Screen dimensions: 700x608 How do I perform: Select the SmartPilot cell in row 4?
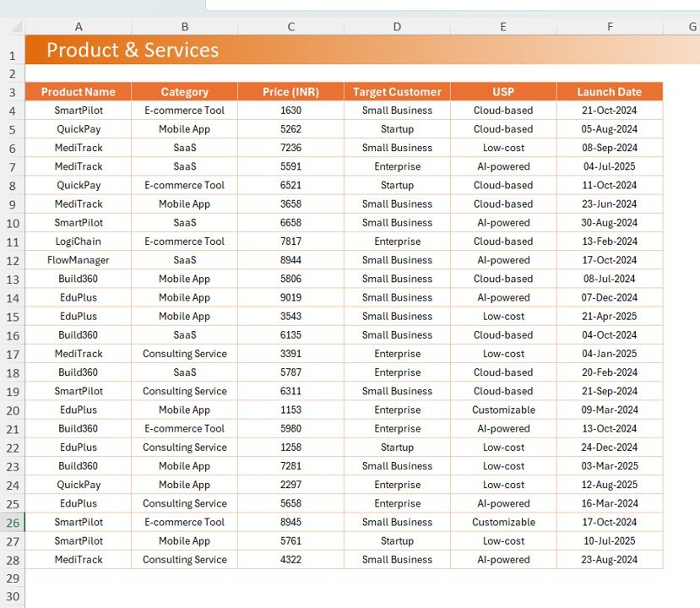(x=79, y=110)
